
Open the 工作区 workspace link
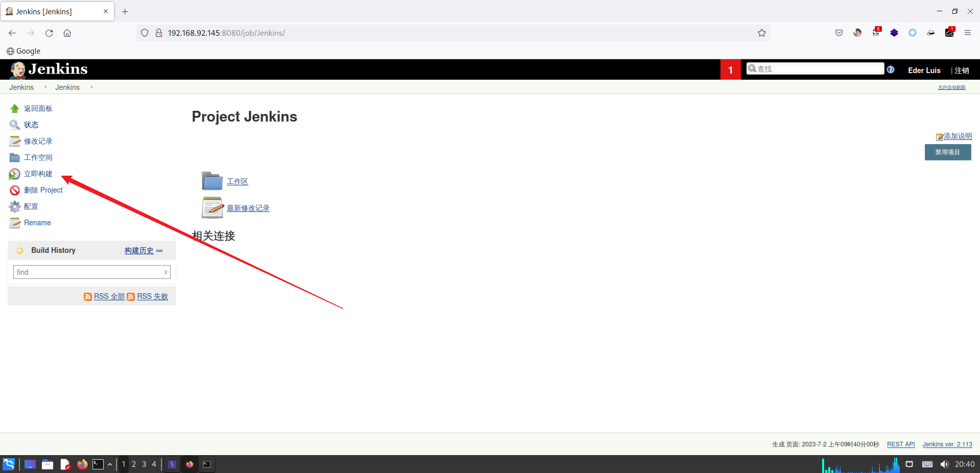[237, 182]
